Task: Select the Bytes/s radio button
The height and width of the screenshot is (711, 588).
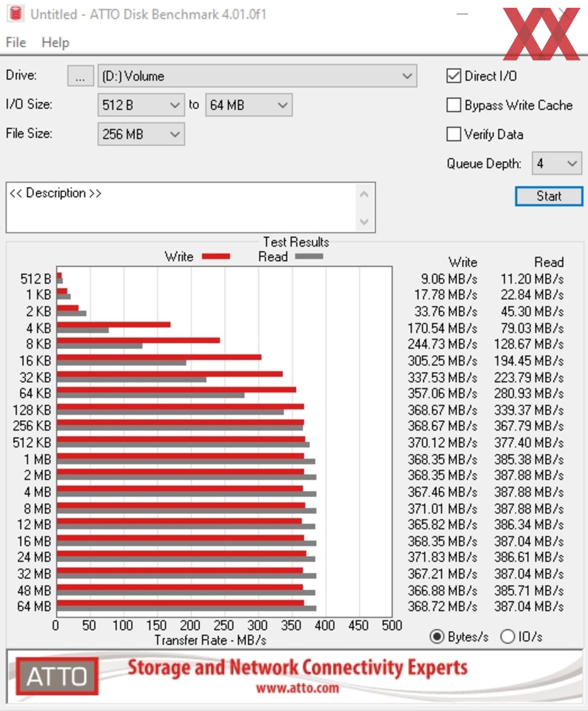Action: click(437, 637)
